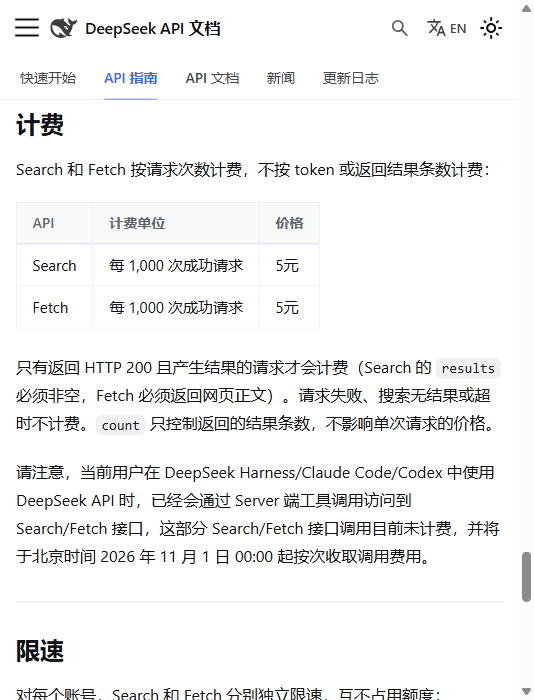Click the 5元 price in Search row
The height and width of the screenshot is (700, 534).
pos(289,266)
